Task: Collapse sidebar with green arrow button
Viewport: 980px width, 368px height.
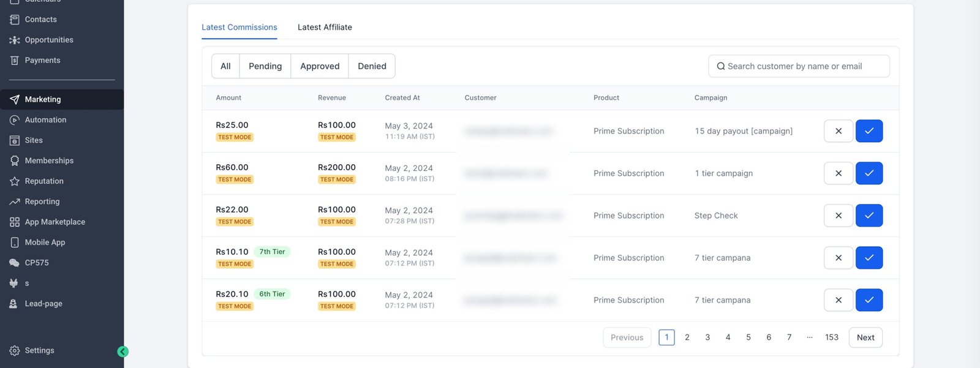Action: point(123,351)
